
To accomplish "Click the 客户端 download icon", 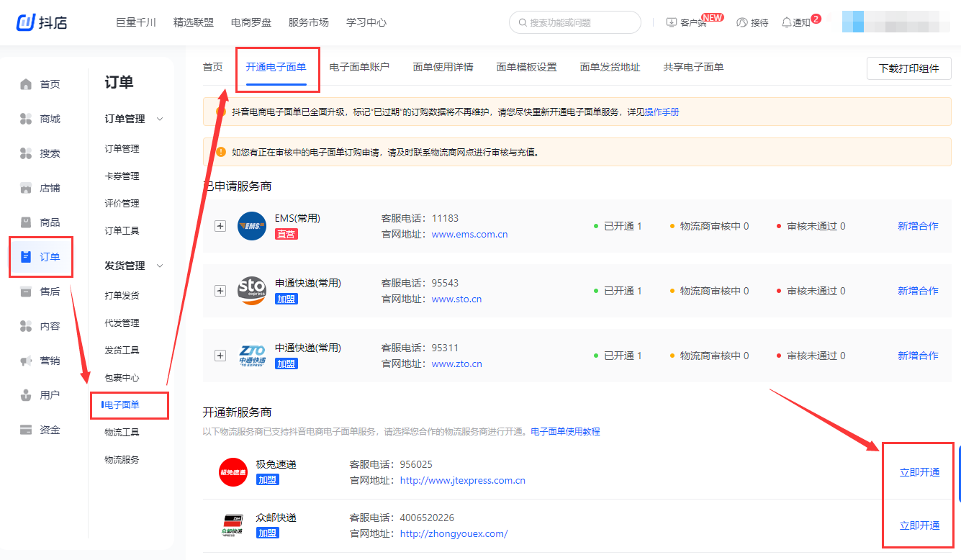I will [x=672, y=22].
